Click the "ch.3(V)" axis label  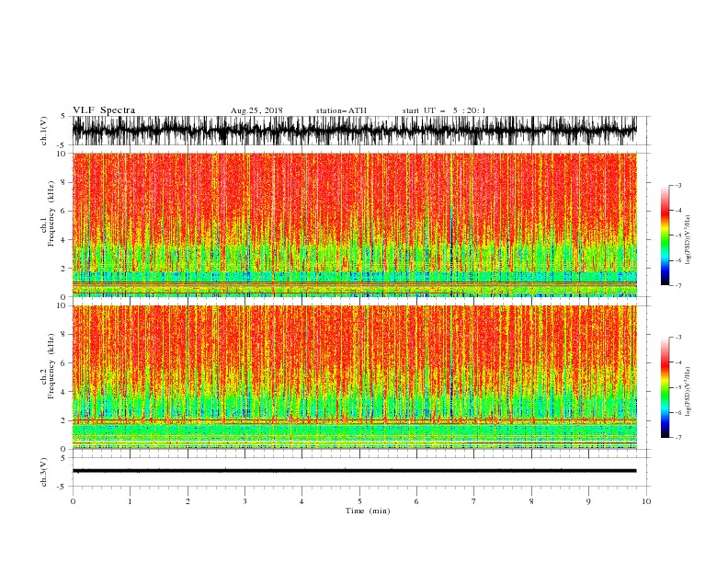pyautogui.click(x=44, y=472)
